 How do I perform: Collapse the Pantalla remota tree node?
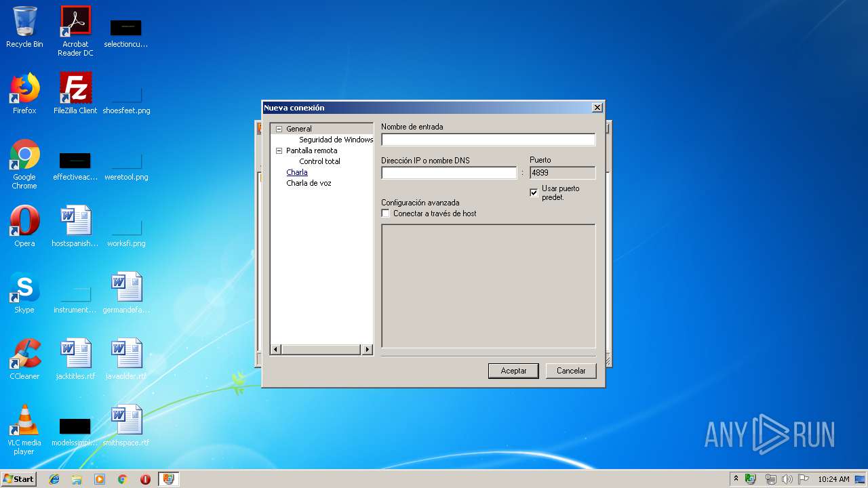tap(279, 150)
